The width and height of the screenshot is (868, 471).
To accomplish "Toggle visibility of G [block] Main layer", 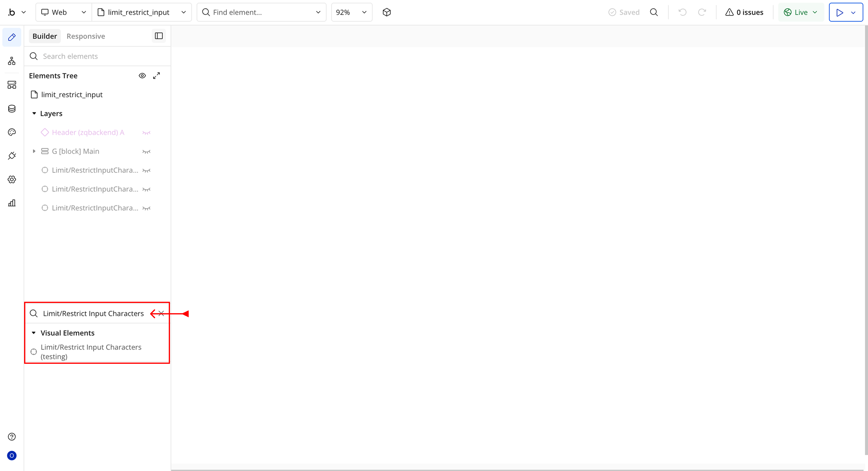I will click(146, 151).
